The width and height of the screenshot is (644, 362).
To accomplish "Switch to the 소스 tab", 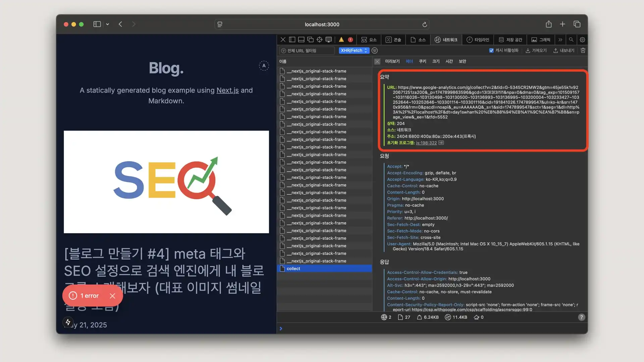I will (x=418, y=40).
